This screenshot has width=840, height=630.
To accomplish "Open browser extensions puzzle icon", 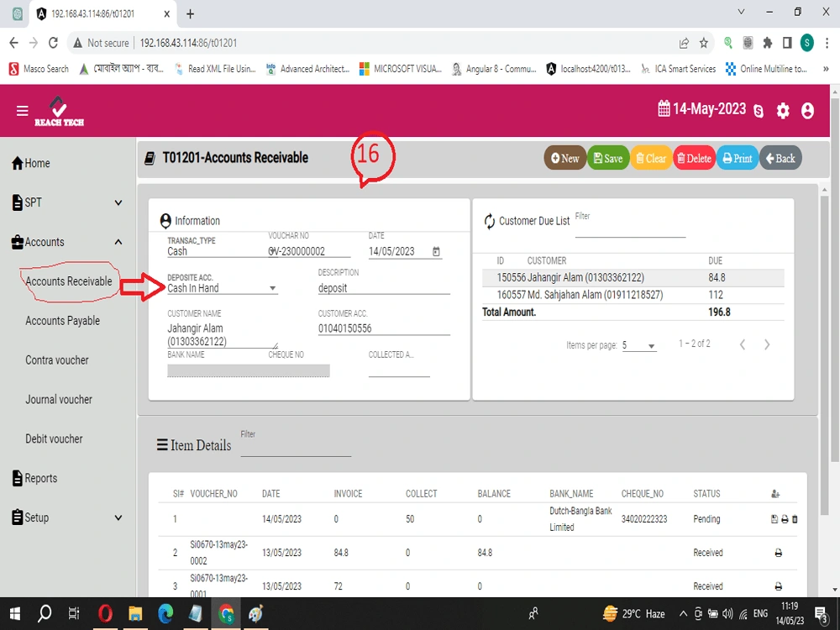I will [767, 43].
